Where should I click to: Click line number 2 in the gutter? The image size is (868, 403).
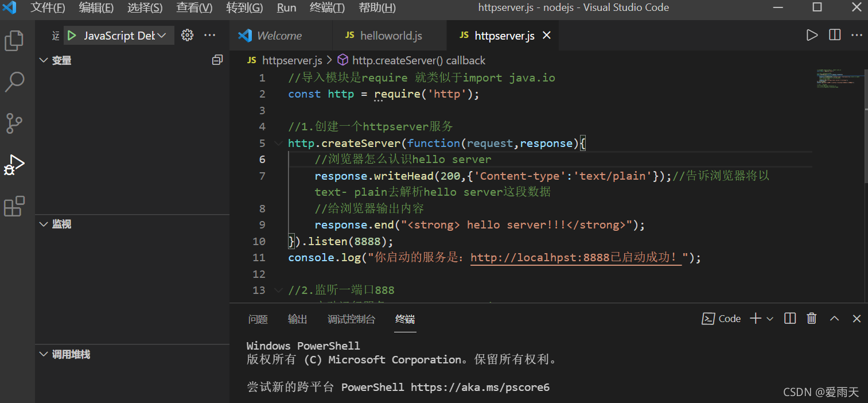(262, 94)
